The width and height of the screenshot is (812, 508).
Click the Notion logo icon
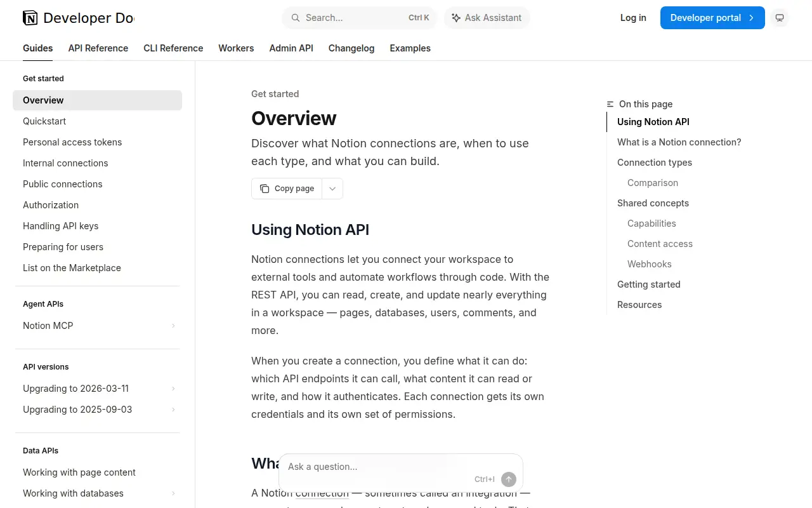pyautogui.click(x=30, y=18)
